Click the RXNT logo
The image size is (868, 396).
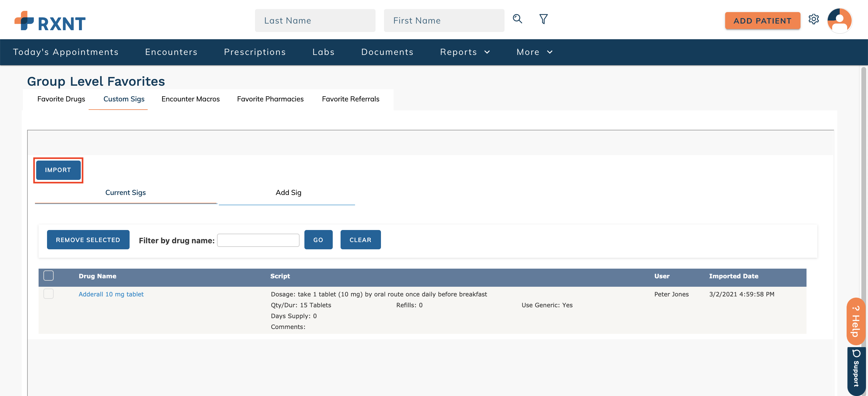pos(50,21)
